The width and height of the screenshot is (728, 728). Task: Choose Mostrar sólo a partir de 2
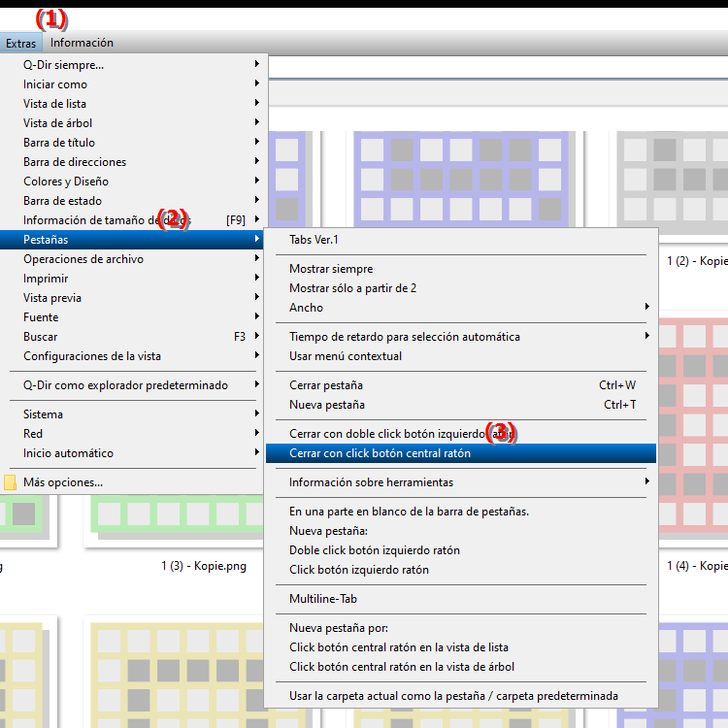pyautogui.click(x=461, y=288)
